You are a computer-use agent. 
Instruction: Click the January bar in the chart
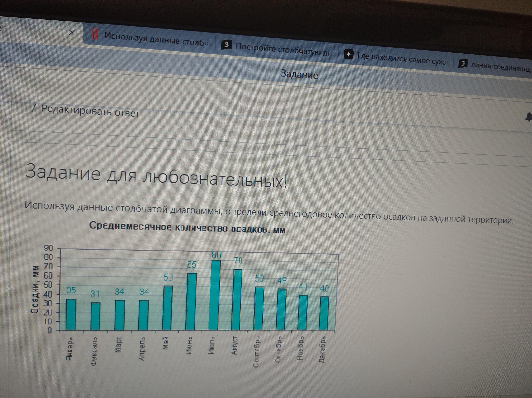[x=71, y=315]
